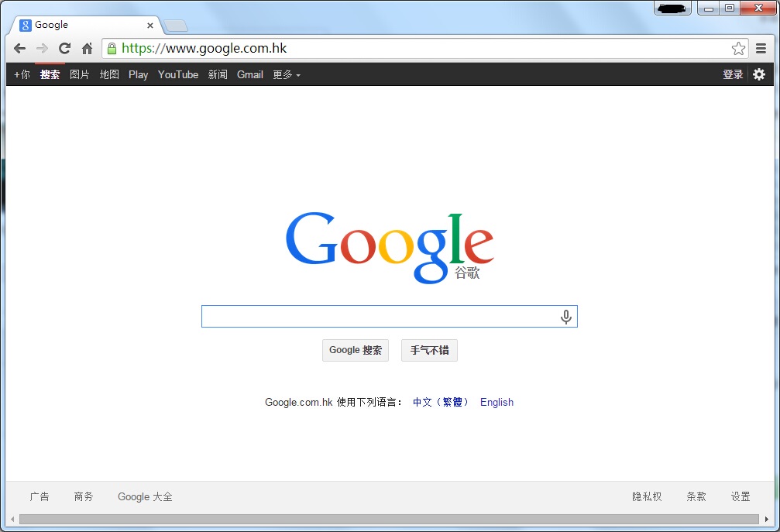This screenshot has height=532, width=780.
Task: Open Gmail in the navigation bar
Action: (249, 74)
